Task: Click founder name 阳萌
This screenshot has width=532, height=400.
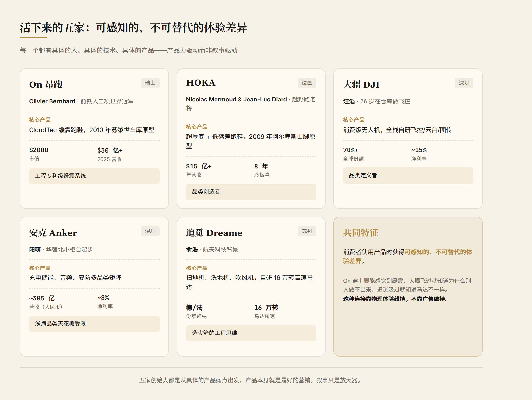Action: [35, 250]
